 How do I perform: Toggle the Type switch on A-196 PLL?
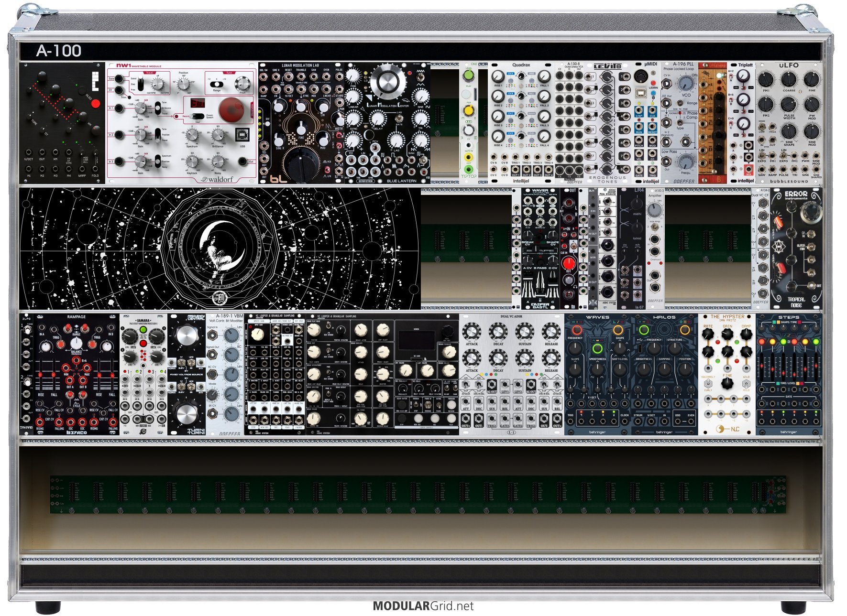pyautogui.click(x=680, y=122)
